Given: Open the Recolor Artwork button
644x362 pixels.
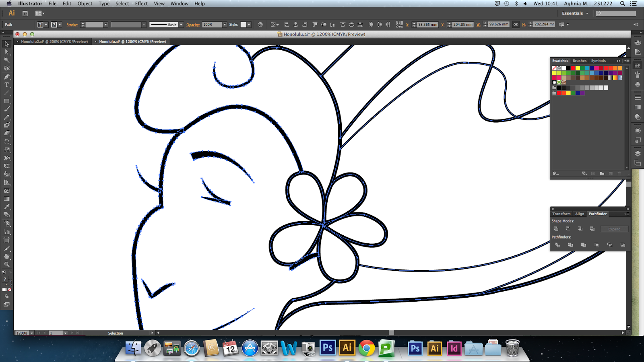Looking at the screenshot, I should point(260,25).
